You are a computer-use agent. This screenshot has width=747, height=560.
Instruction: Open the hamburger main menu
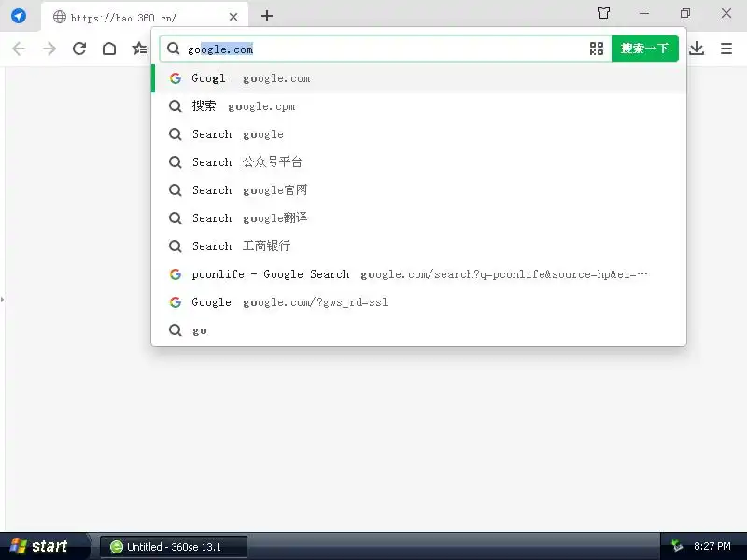click(x=726, y=49)
